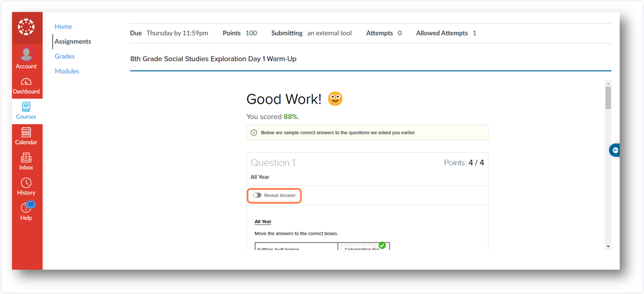Select Assignments in course navigation
This screenshot has height=294, width=644.
tap(73, 41)
